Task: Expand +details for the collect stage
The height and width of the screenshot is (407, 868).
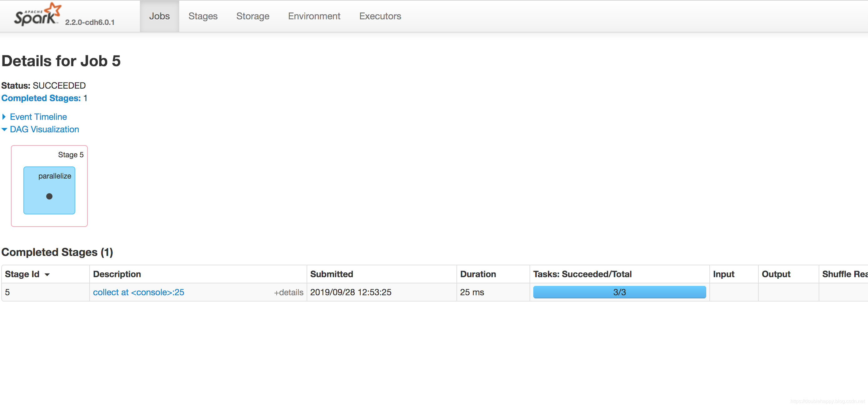Action: 289,292
